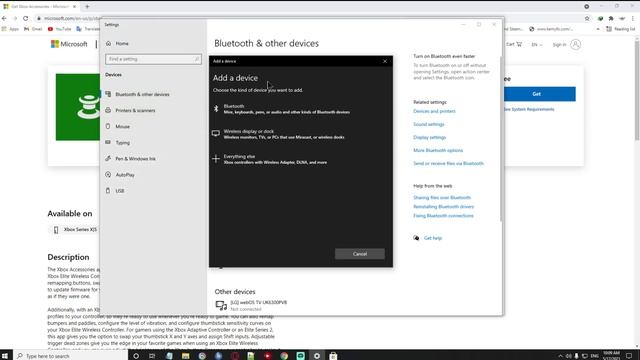The height and width of the screenshot is (360, 640).
Task: Click taskbar search box
Action: point(71,356)
